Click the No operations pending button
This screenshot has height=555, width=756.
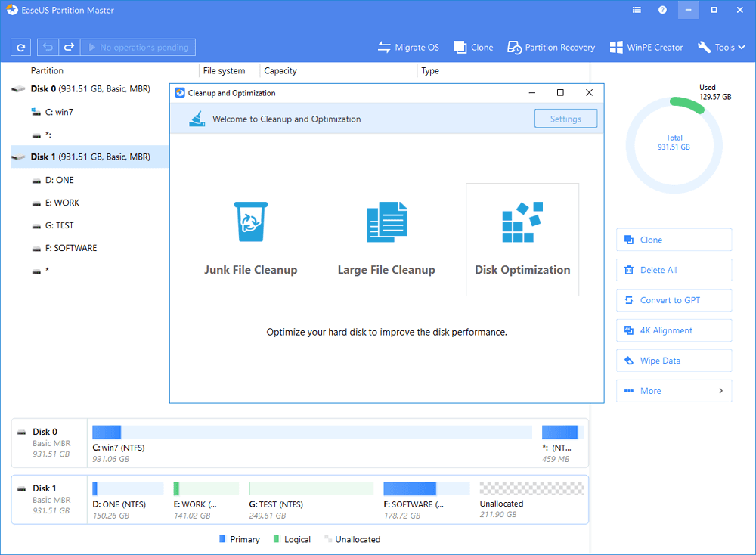pyautogui.click(x=138, y=47)
